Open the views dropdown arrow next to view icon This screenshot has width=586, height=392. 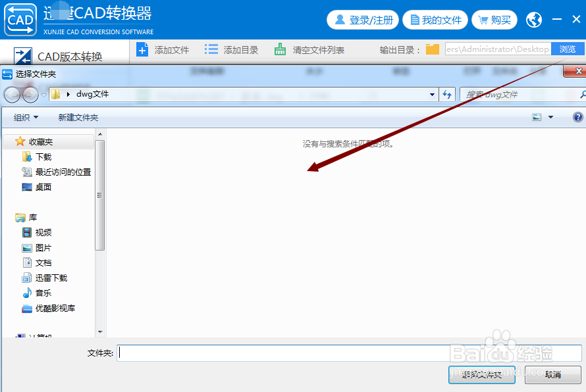pyautogui.click(x=550, y=116)
